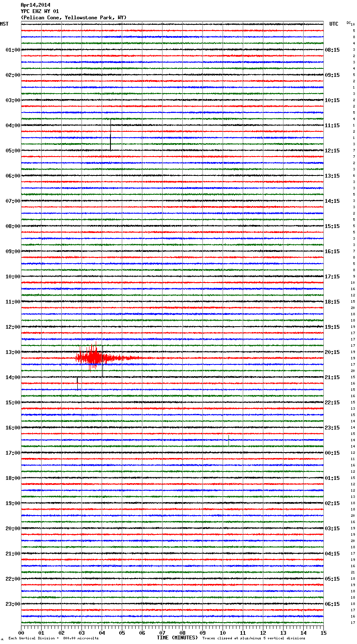Screen dimensions: 357x644
Task: Click the 13:00 MST time label
Action: pyautogui.click(x=13, y=352)
